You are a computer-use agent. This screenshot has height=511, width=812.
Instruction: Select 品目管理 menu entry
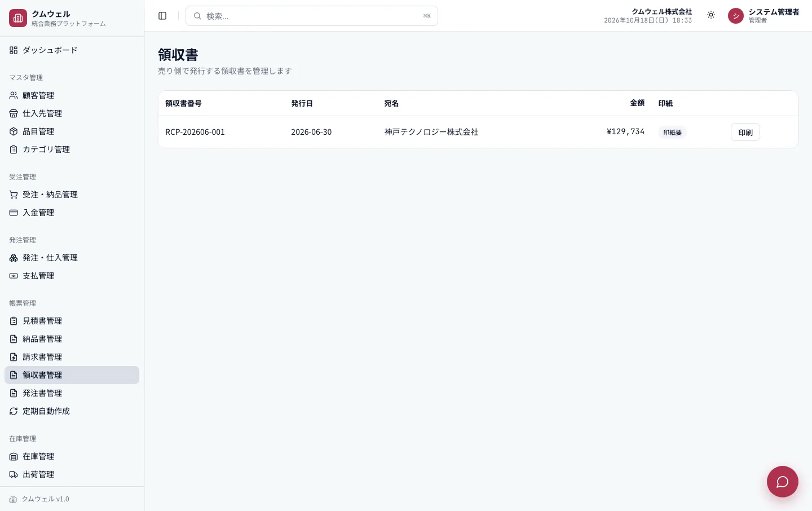coord(72,131)
